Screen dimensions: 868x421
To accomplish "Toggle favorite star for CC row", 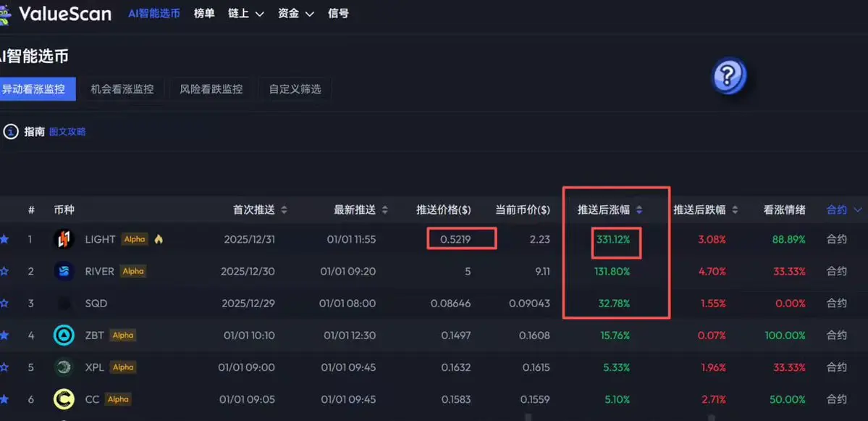I will pyautogui.click(x=4, y=399).
